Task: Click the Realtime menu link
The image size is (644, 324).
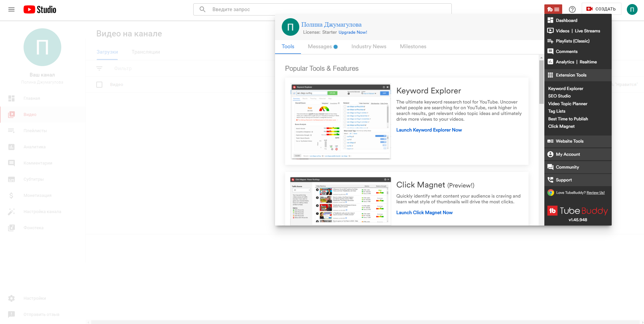Action: pos(588,62)
